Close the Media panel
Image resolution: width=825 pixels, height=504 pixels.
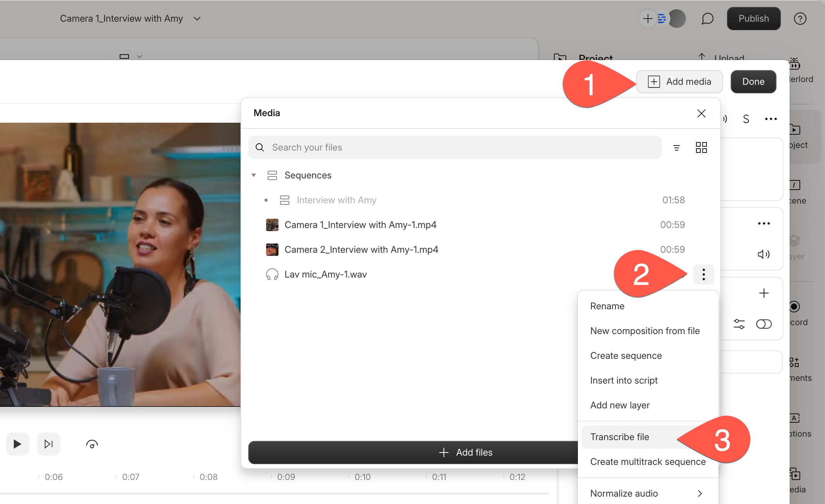[701, 113]
